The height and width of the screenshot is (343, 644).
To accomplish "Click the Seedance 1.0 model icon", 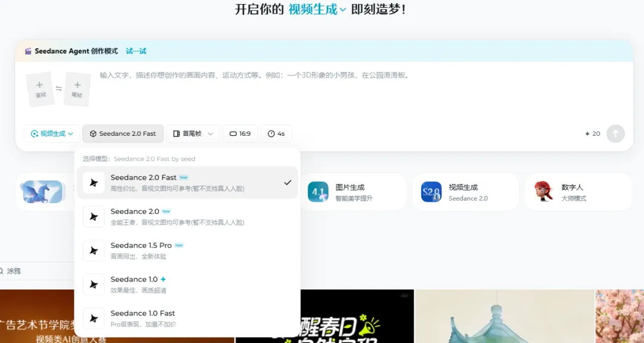I will pos(94,284).
